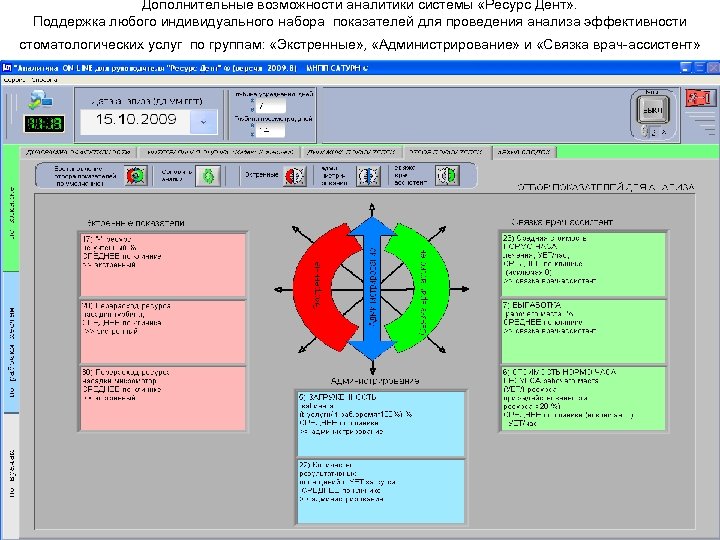Click the Администрирование heading below the diagram
The width and height of the screenshot is (720, 540).
point(375,381)
